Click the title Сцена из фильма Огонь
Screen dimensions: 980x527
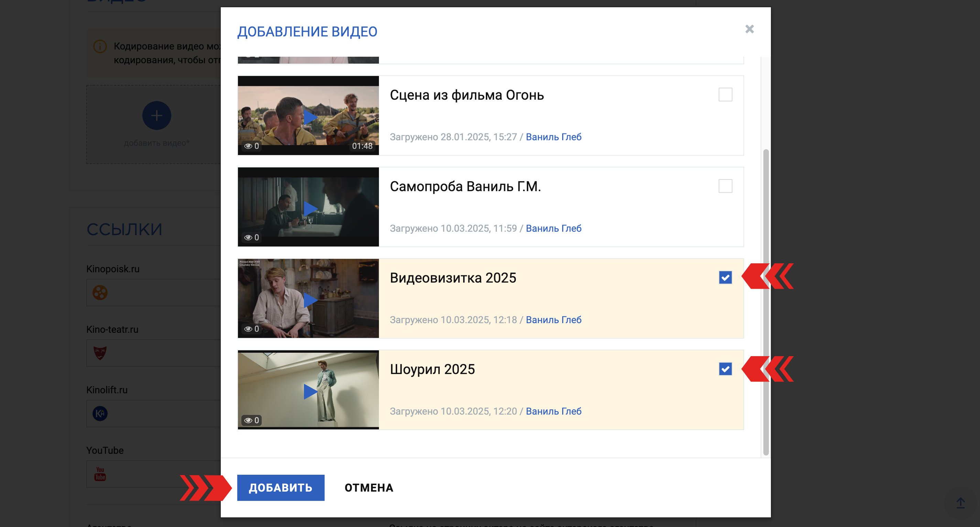[467, 95]
